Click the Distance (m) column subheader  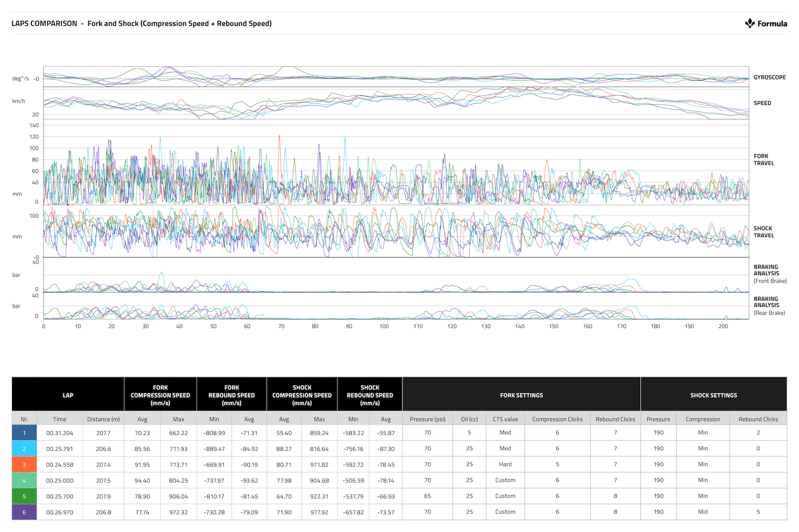[103, 419]
